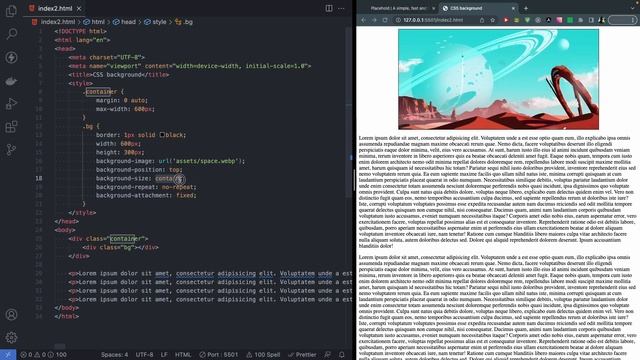
Task: Click the head breadcrumb segment
Action: tap(124, 22)
